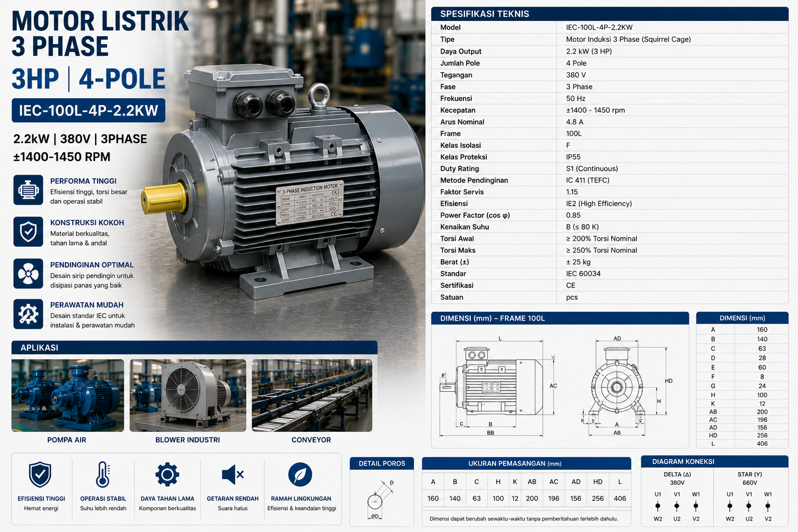Screen dimensions: 798x532
Task: Click the Diagram Koneksi header
Action: point(714,461)
